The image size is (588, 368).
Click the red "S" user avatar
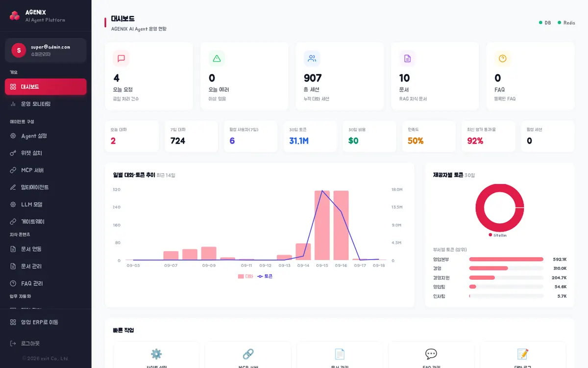[x=19, y=50]
